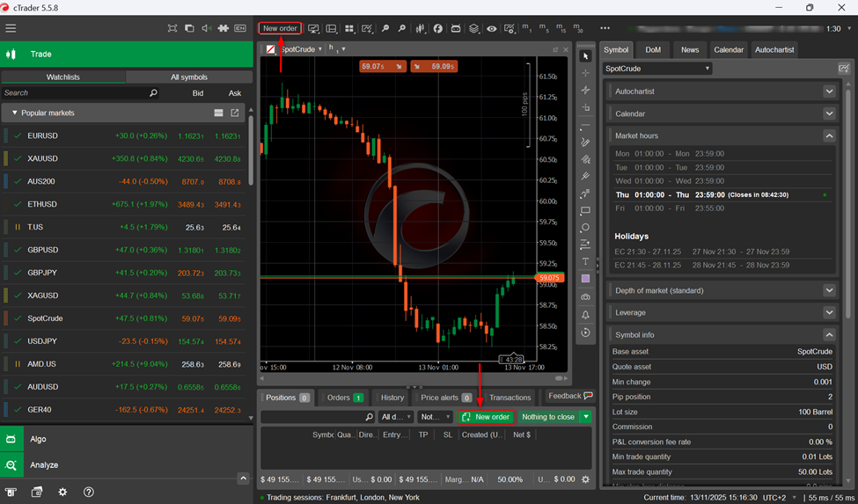Click the Nothing to close button
The image size is (858, 504).
[547, 417]
